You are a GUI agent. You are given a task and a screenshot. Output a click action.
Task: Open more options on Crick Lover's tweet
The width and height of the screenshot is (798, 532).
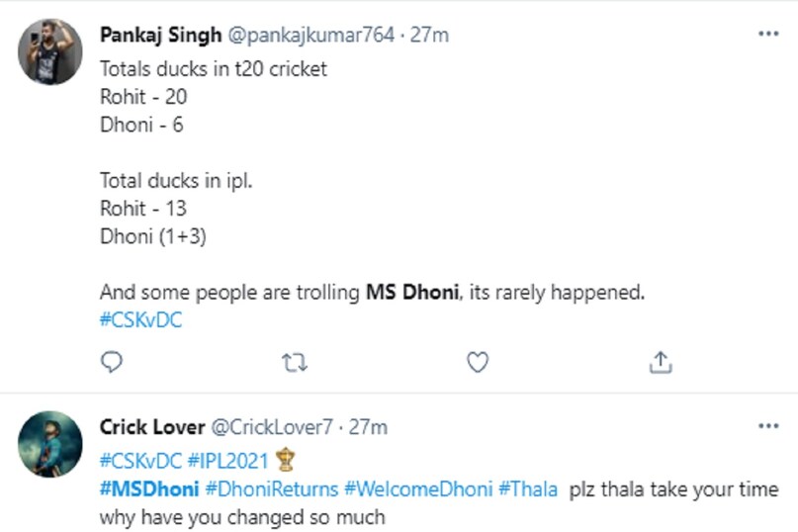767,426
